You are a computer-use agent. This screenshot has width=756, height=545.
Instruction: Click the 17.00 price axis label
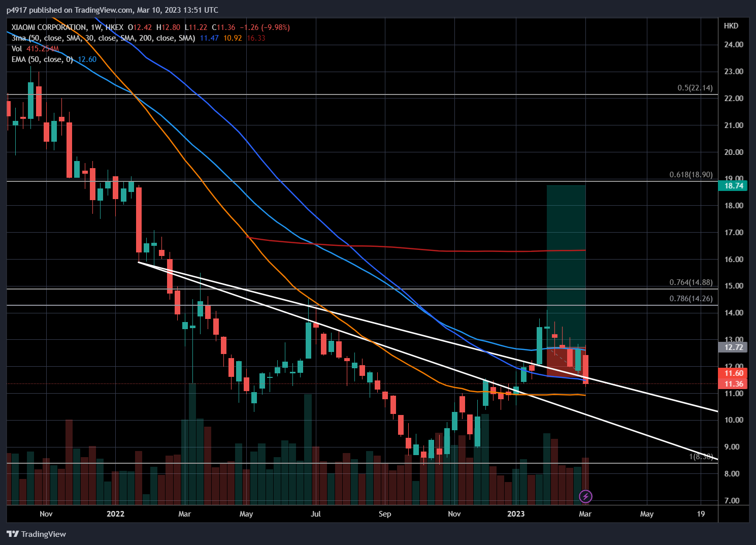pos(733,233)
